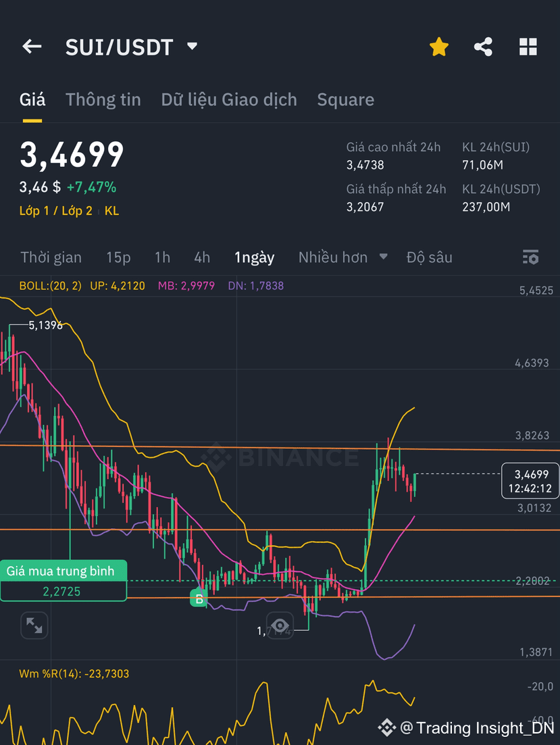Open the Square tab
Viewport: 560px width, 745px height.
(x=345, y=99)
